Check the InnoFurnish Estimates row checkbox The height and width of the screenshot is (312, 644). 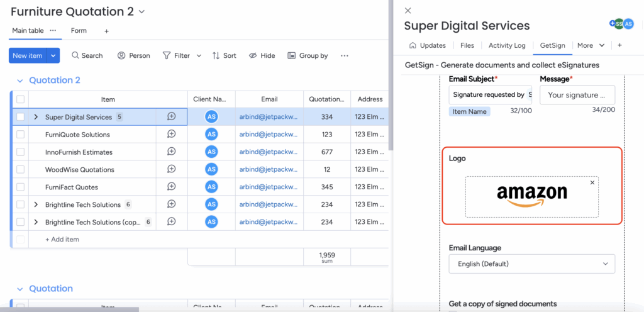(x=21, y=152)
